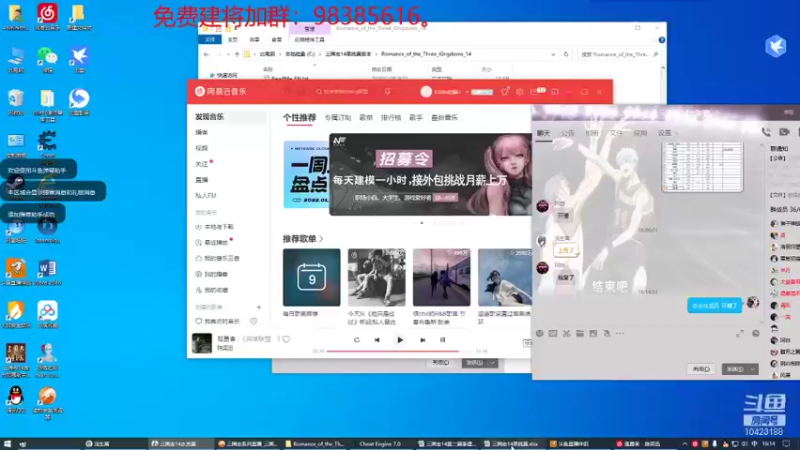Expand the File Explorer address bar dropdown

click(x=553, y=54)
